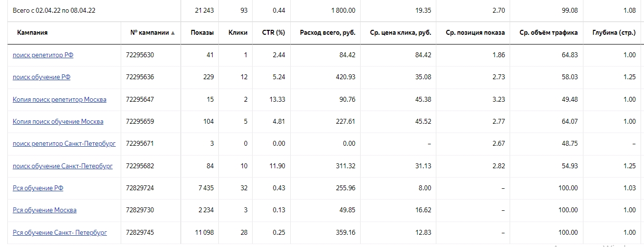Sort table by Кампания column header
Image resolution: width=644 pixels, height=247 pixels.
click(32, 33)
